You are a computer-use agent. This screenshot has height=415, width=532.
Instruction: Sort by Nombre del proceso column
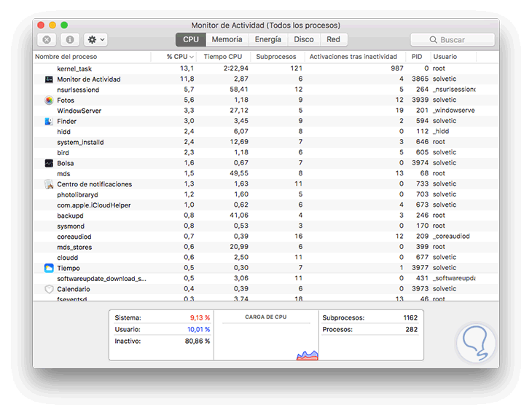click(92, 57)
